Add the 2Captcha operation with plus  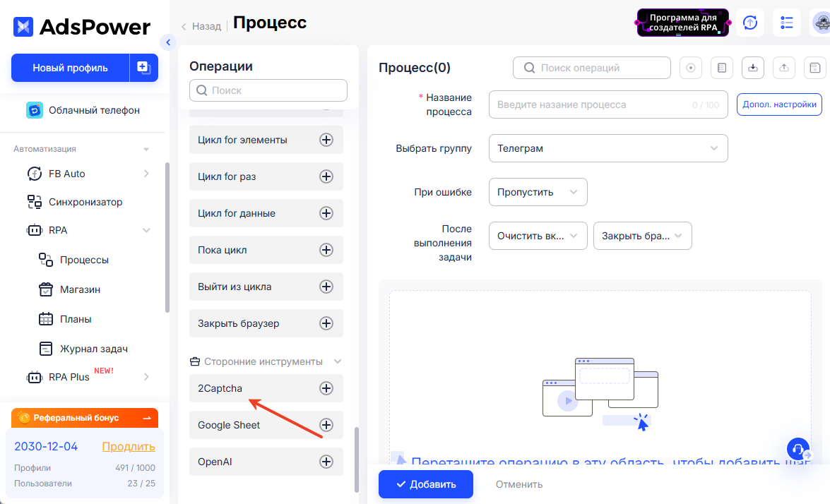coord(326,388)
